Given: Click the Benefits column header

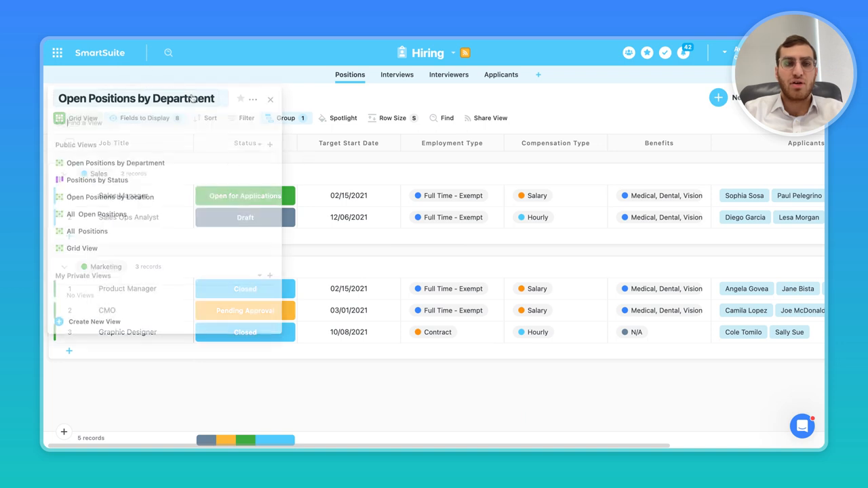Looking at the screenshot, I should click(659, 143).
